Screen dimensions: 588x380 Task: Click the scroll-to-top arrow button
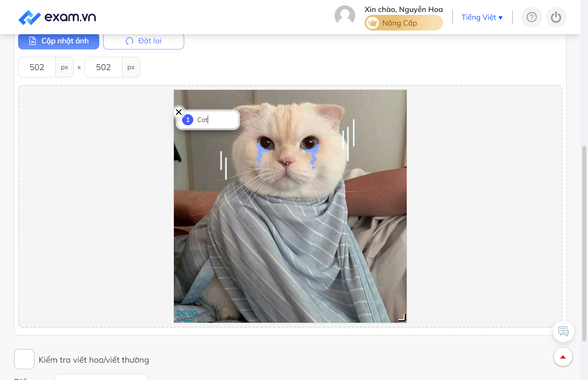click(x=563, y=357)
